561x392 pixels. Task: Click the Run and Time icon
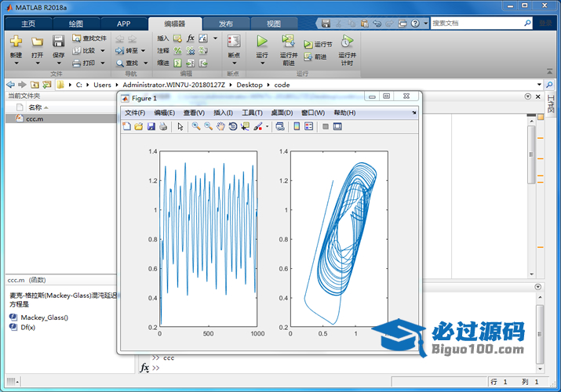pyautogui.click(x=347, y=41)
